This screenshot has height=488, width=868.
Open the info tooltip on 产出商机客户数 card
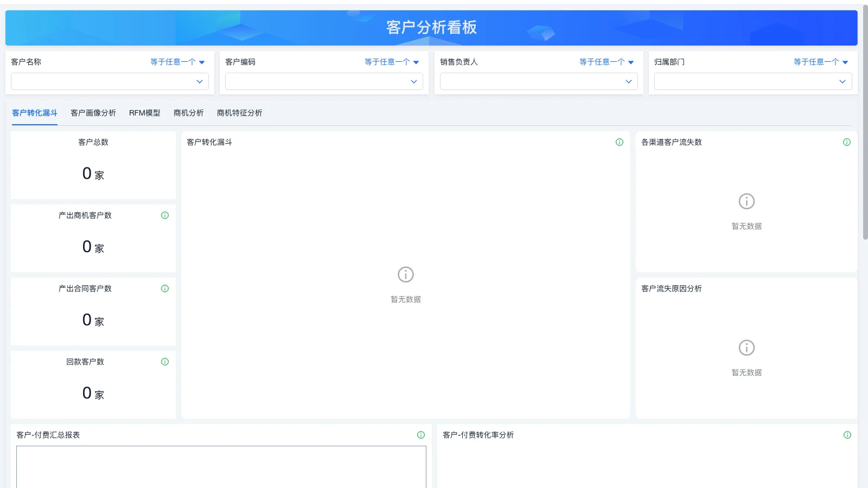pos(165,215)
